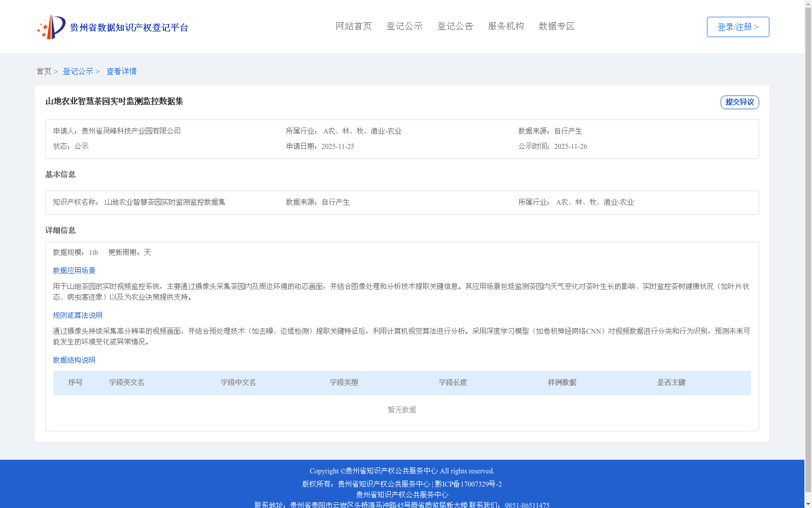Click application date 2025-11-25
This screenshot has width=812, height=508.
coord(337,146)
